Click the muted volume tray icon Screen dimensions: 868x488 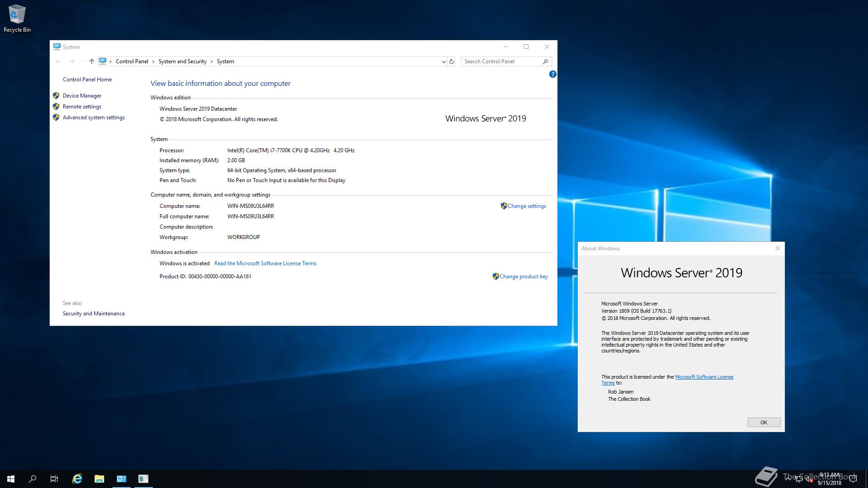pos(809,479)
